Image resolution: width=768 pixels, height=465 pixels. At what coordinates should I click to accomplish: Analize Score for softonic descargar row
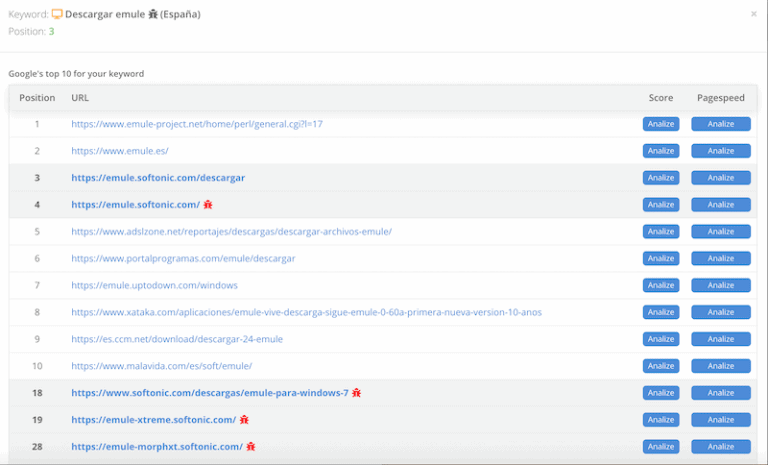tap(661, 178)
